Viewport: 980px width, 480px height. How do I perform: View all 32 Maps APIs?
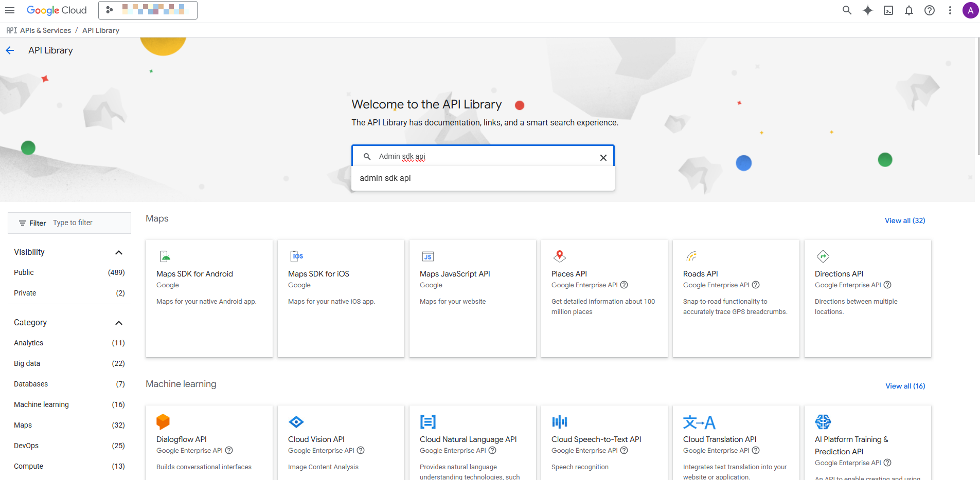point(905,220)
